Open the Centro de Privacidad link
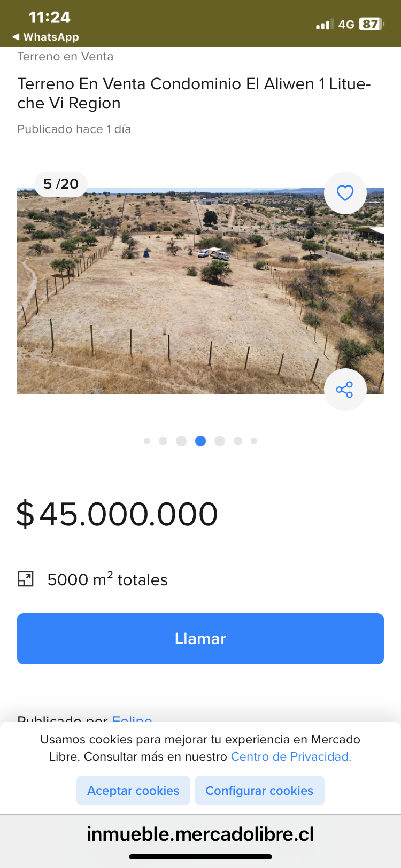The height and width of the screenshot is (868, 401). click(291, 756)
